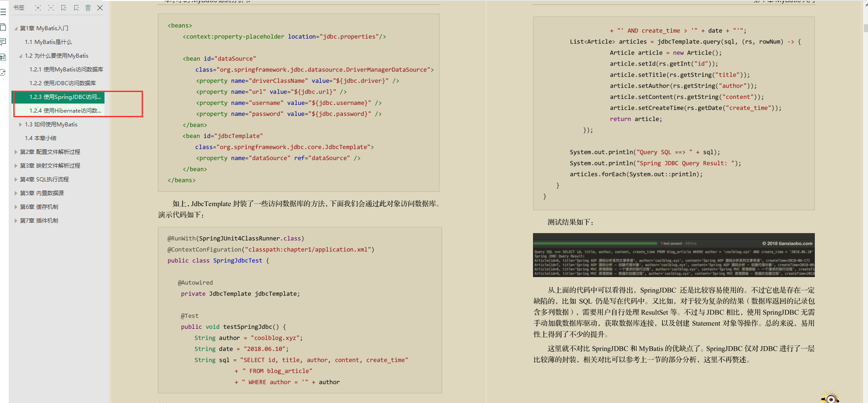Open bookmark 1.1 MyBatis是什么
This screenshot has width=868, height=403.
[x=49, y=42]
